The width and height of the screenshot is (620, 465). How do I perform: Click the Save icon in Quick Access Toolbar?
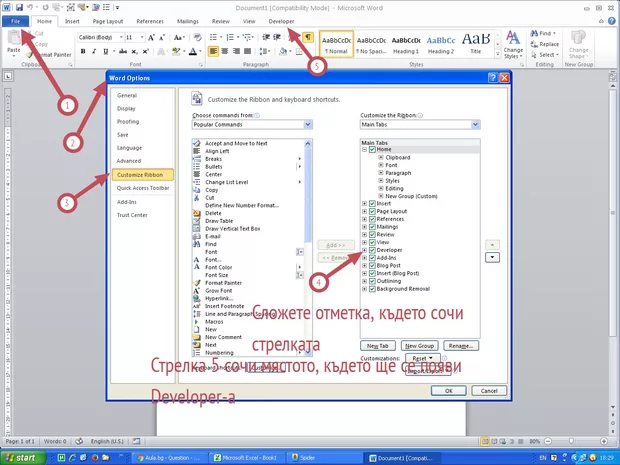point(18,6)
